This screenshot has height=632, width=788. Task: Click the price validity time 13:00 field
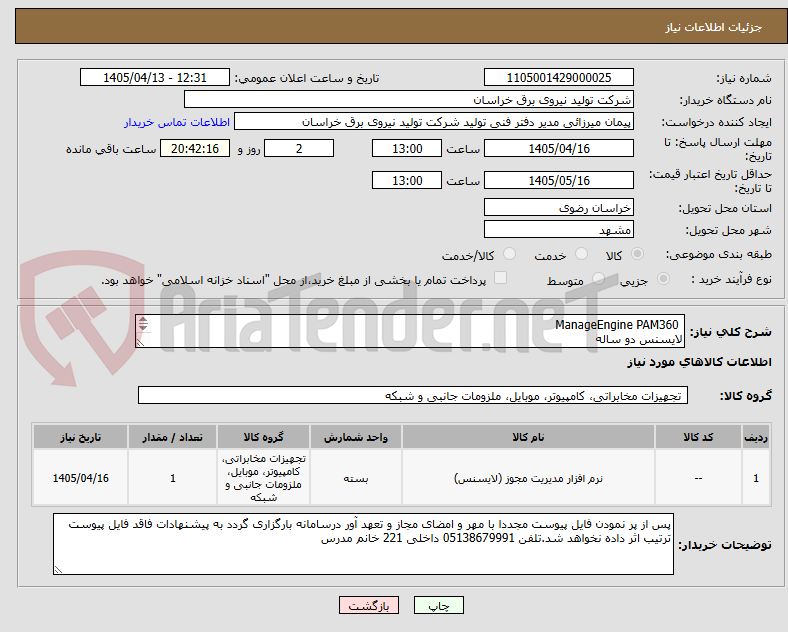pos(407,180)
